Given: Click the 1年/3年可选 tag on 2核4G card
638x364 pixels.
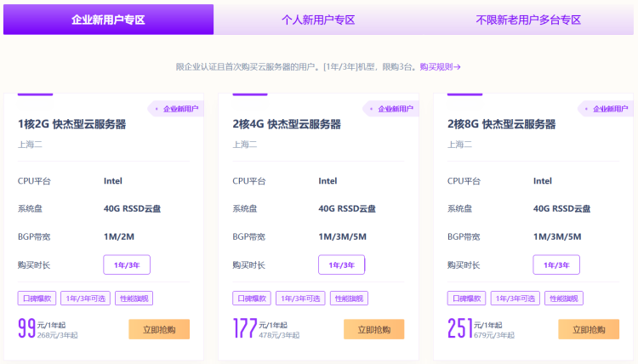Looking at the screenshot, I should pyautogui.click(x=300, y=299).
